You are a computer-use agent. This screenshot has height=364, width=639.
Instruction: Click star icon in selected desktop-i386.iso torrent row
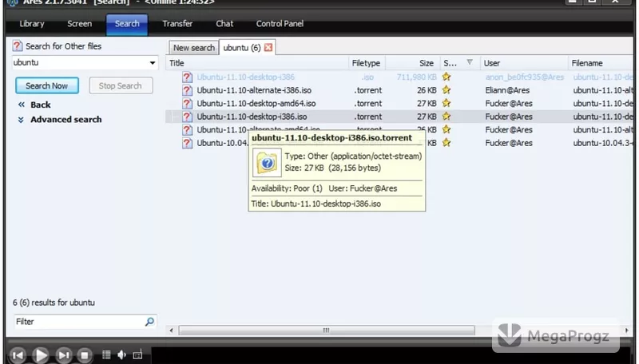point(447,116)
